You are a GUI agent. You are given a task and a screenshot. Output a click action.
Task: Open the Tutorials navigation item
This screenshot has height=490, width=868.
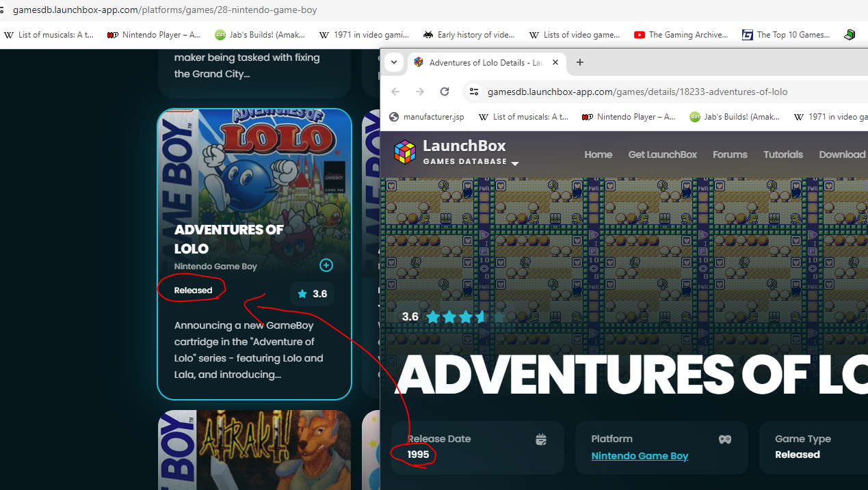point(783,154)
